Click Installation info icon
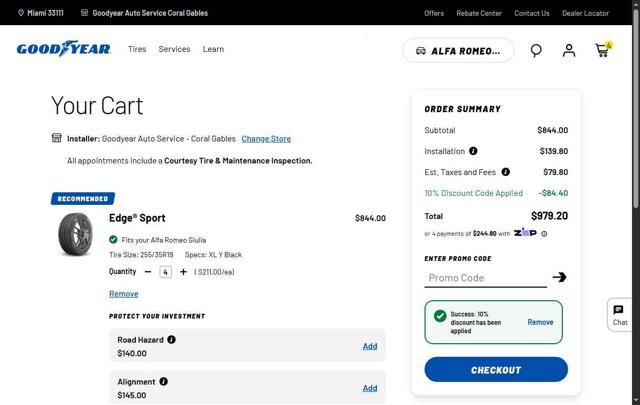This screenshot has height=405, width=640. pyautogui.click(x=473, y=151)
